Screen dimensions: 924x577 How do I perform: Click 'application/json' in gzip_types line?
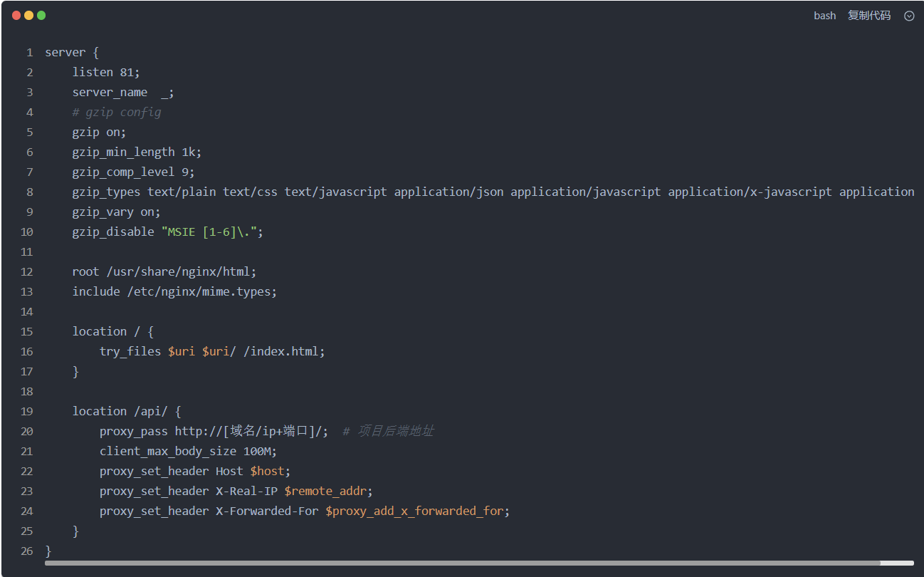pyautogui.click(x=448, y=192)
